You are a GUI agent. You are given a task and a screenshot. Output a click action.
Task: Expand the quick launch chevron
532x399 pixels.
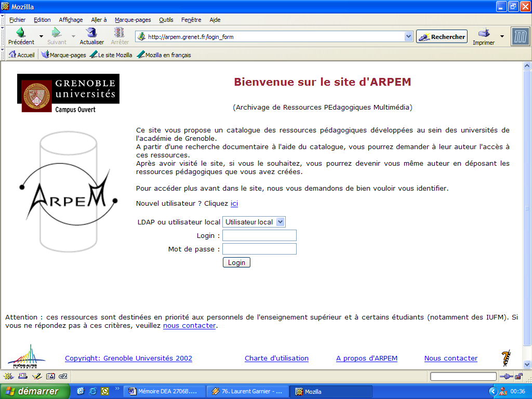click(x=117, y=389)
